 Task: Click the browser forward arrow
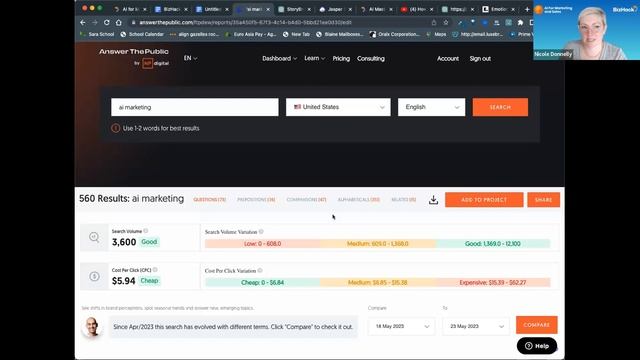95,22
